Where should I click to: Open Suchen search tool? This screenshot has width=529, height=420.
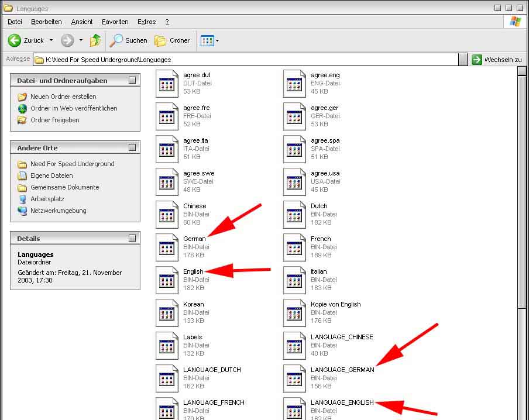[x=129, y=40]
